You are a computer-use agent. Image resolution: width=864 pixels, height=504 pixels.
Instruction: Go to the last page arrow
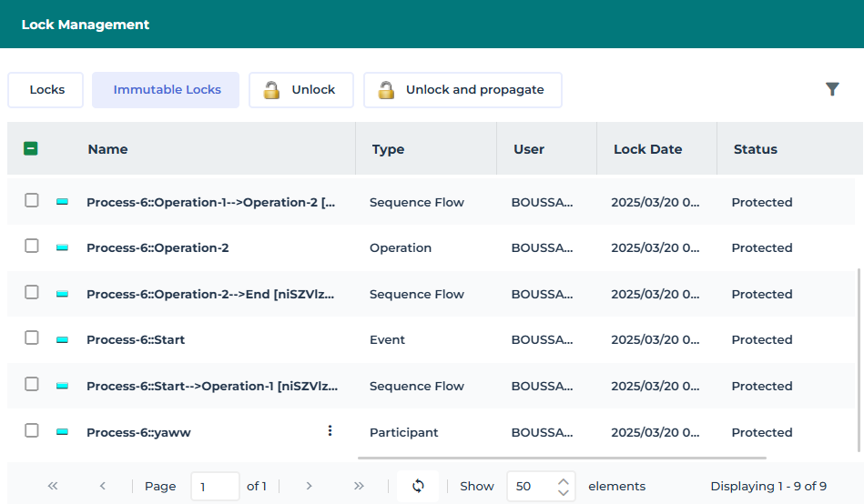(x=359, y=486)
